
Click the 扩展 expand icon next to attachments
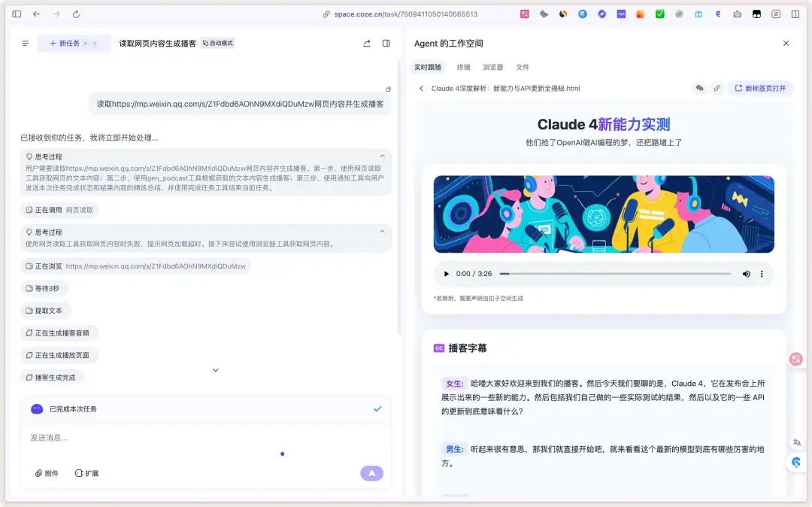coord(80,473)
